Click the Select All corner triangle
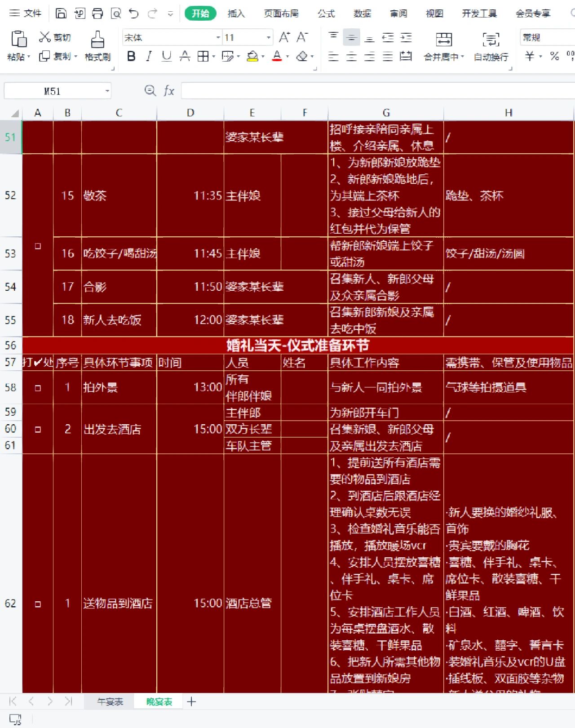The width and height of the screenshot is (575, 728). 16,113
